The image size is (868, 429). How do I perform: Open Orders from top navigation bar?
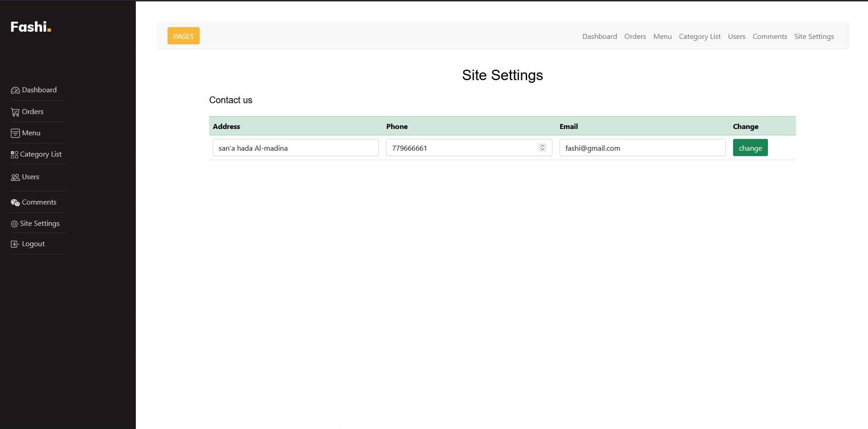point(635,36)
